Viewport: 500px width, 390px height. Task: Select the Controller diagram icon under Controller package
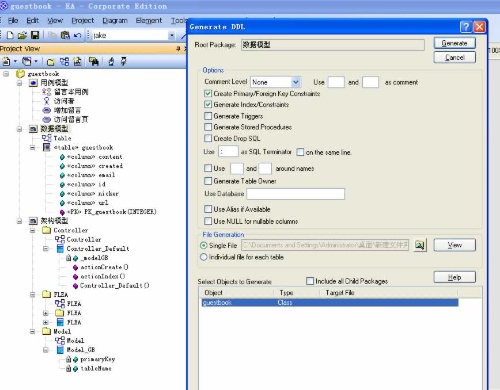pyautogui.click(x=60, y=239)
